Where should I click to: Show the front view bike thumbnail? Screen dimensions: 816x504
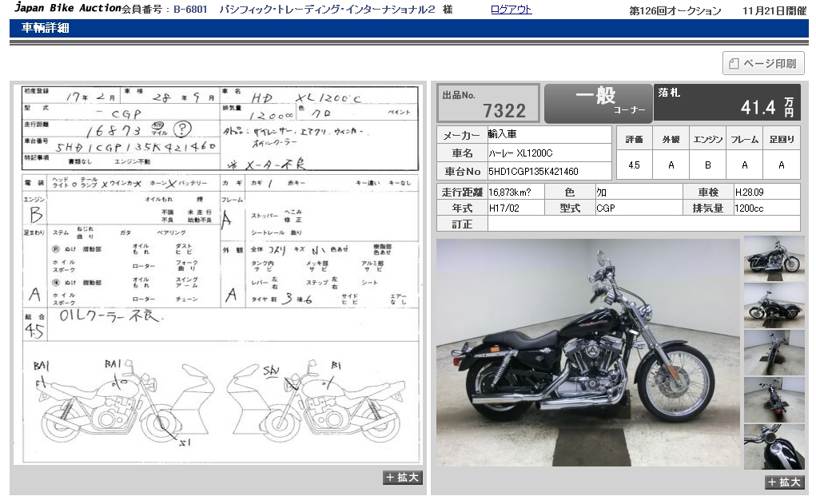pos(774,352)
